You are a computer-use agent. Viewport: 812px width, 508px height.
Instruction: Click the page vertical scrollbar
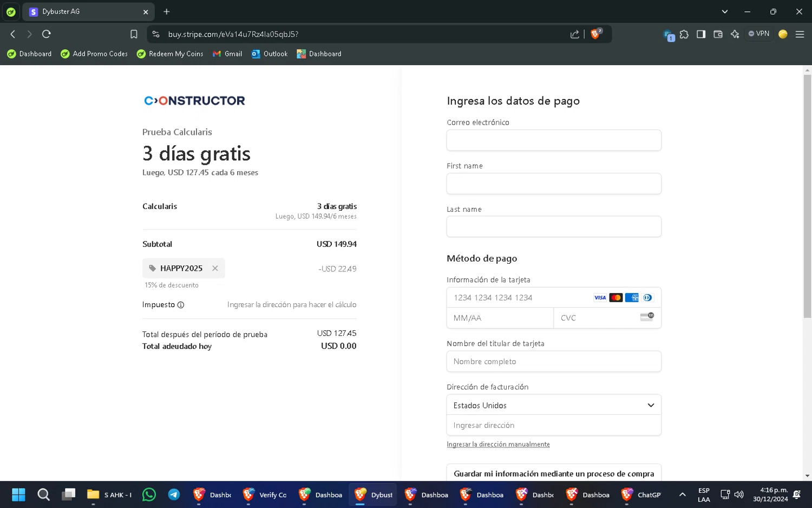click(x=807, y=196)
